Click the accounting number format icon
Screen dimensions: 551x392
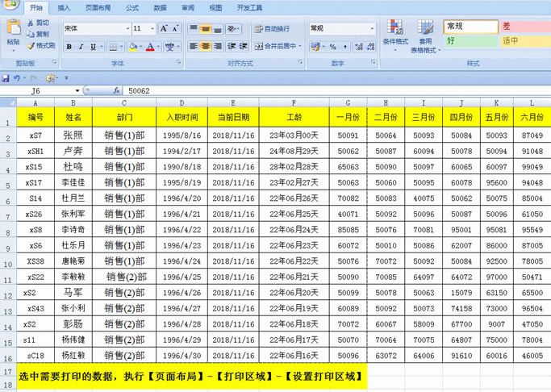pos(315,46)
